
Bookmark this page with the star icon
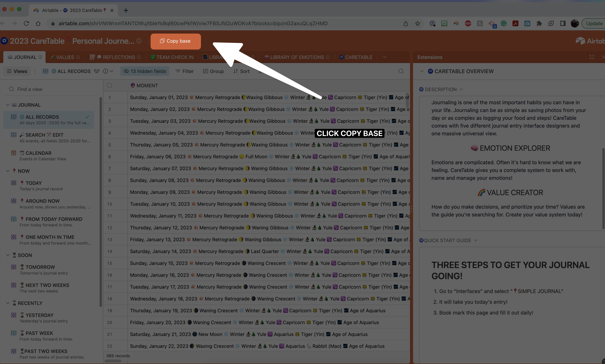point(417,24)
